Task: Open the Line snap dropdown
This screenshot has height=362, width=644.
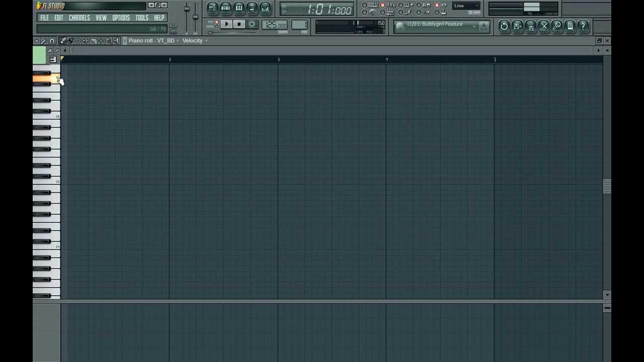Action: click(466, 6)
